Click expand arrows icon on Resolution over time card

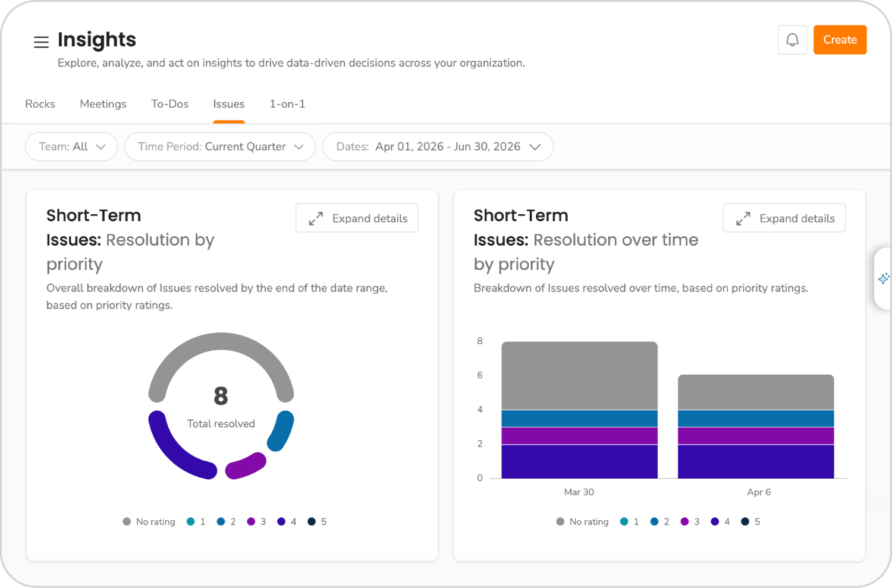743,219
